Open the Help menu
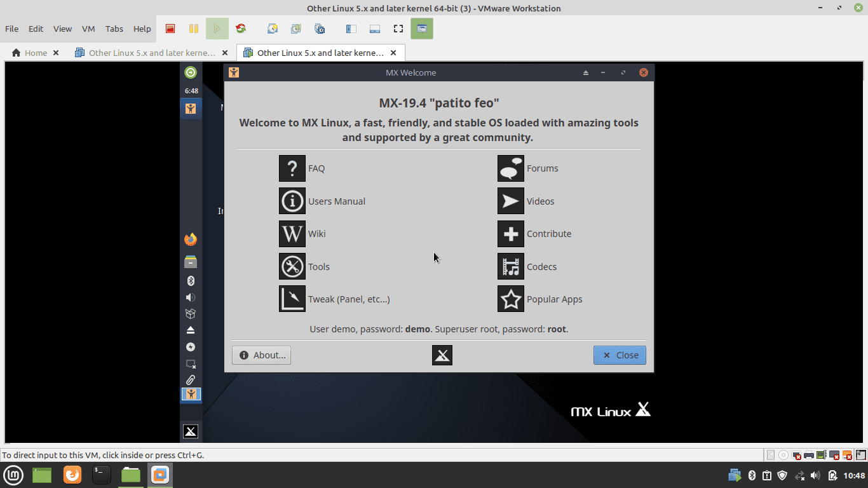The image size is (868, 488). coord(142,29)
